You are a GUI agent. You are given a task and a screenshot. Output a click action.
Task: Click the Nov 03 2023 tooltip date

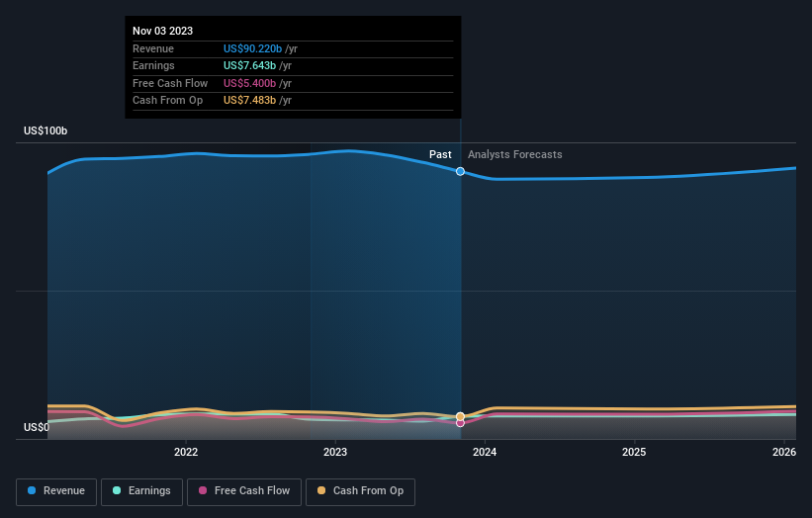point(162,31)
